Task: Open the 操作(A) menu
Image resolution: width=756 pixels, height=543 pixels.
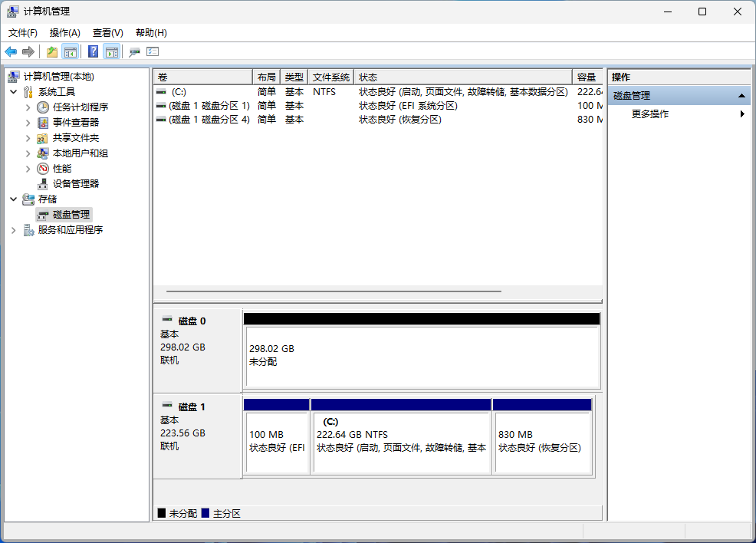Action: pos(64,33)
